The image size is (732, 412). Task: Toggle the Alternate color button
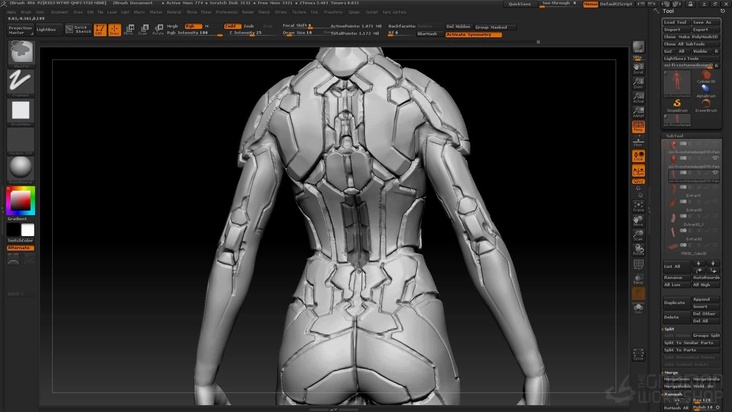click(x=21, y=248)
